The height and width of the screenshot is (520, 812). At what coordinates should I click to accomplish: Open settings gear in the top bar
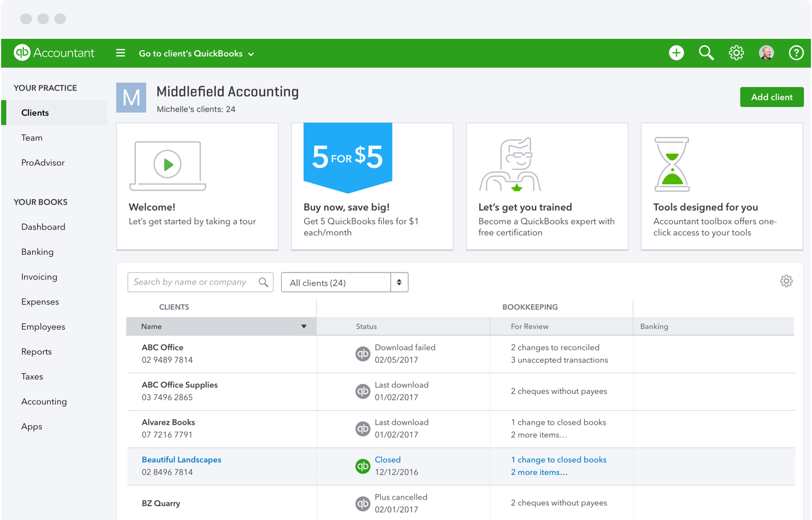tap(736, 53)
